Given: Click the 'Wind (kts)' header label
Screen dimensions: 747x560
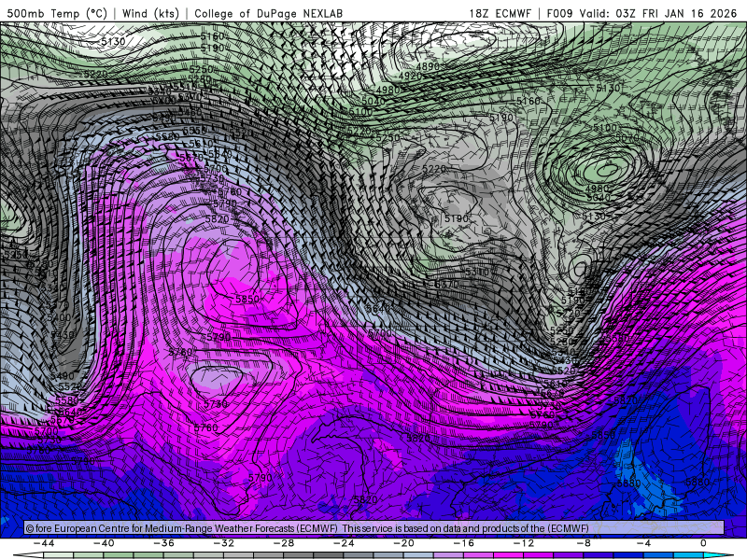Looking at the screenshot, I should point(150,13).
